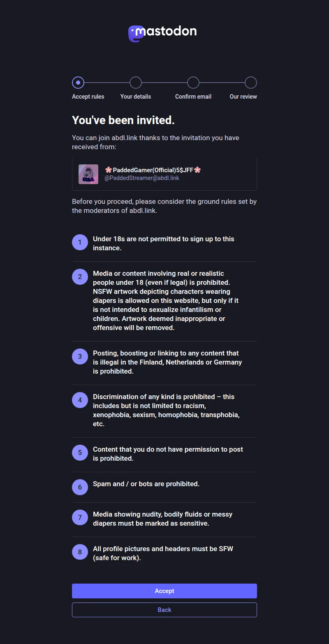Image resolution: width=329 pixels, height=644 pixels.
Task: Click the rule number 8 badge
Action: pos(80,552)
